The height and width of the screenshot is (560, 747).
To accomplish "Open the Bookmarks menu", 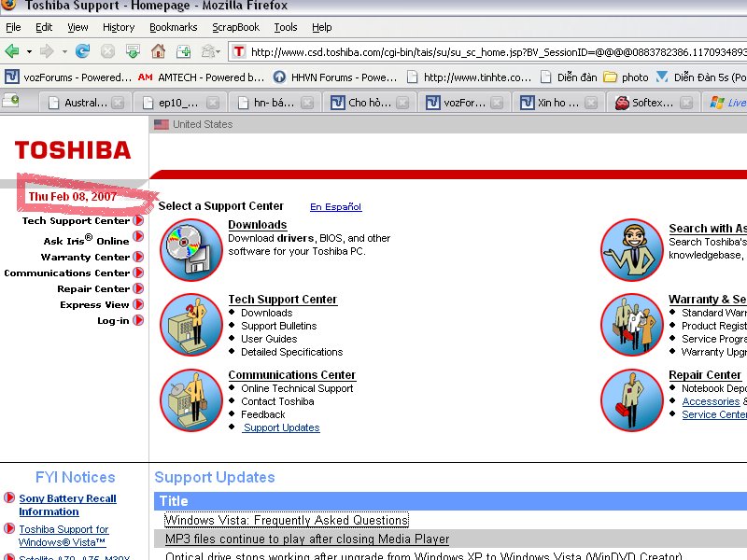I will point(174,27).
